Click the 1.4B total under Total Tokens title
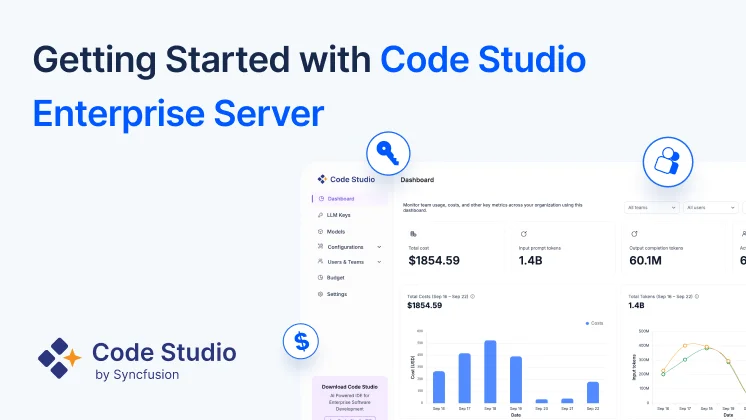 pos(636,305)
